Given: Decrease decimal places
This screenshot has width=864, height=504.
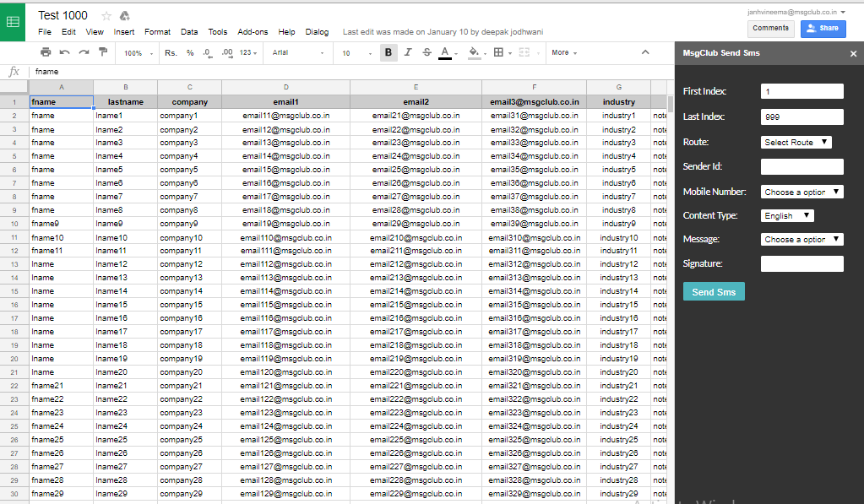Looking at the screenshot, I should pyautogui.click(x=207, y=53).
